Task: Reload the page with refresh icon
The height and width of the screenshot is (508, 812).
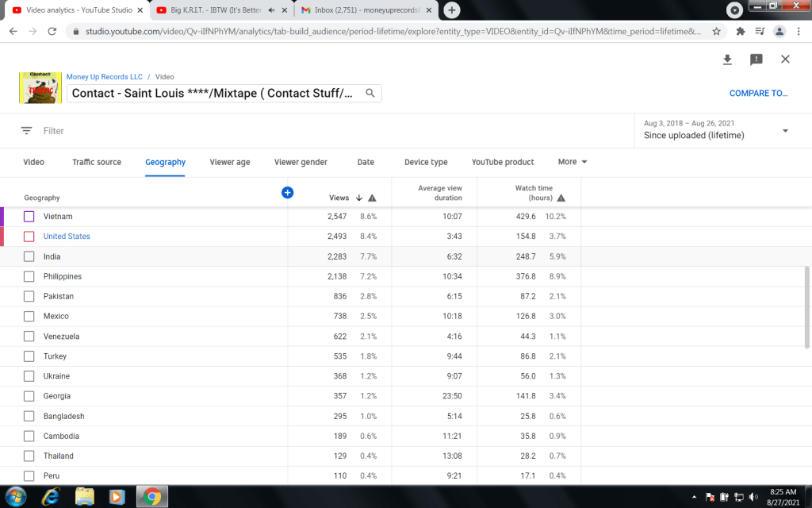Action: click(52, 31)
